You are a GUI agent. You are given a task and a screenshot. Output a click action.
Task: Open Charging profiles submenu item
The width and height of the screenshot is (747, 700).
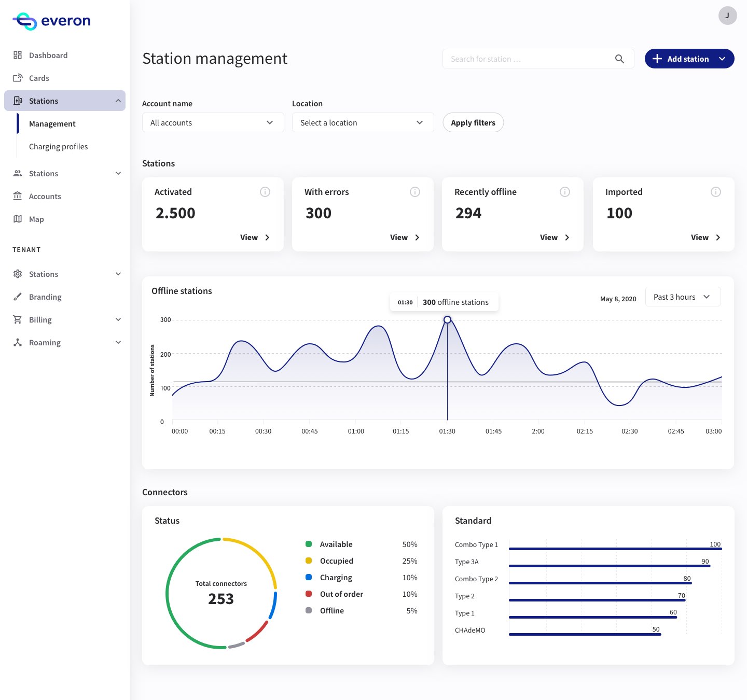point(59,146)
